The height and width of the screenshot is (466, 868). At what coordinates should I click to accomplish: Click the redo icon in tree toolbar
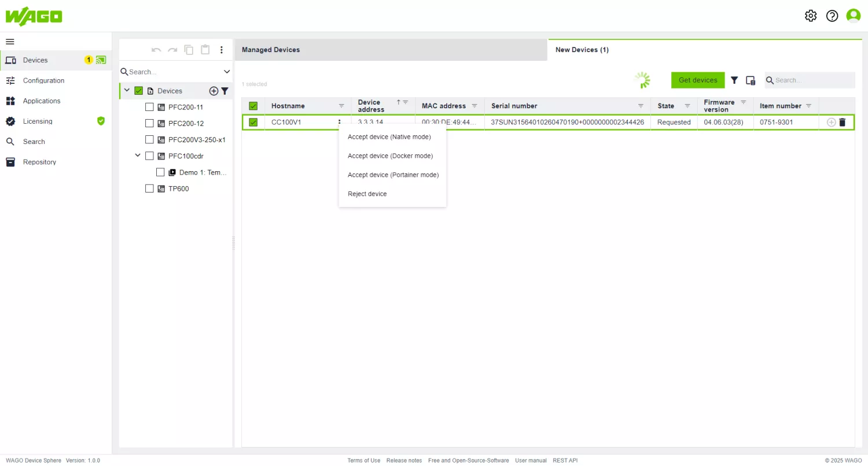pyautogui.click(x=172, y=50)
